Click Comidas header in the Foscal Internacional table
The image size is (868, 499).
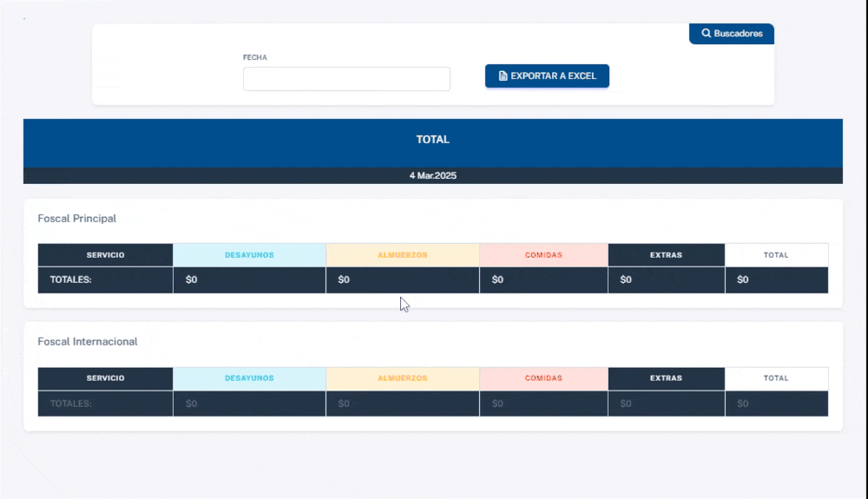pos(543,378)
